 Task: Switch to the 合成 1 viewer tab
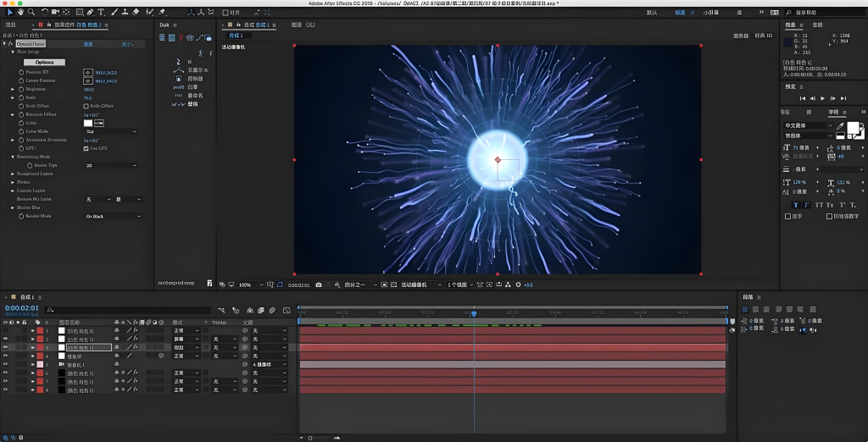[x=236, y=36]
